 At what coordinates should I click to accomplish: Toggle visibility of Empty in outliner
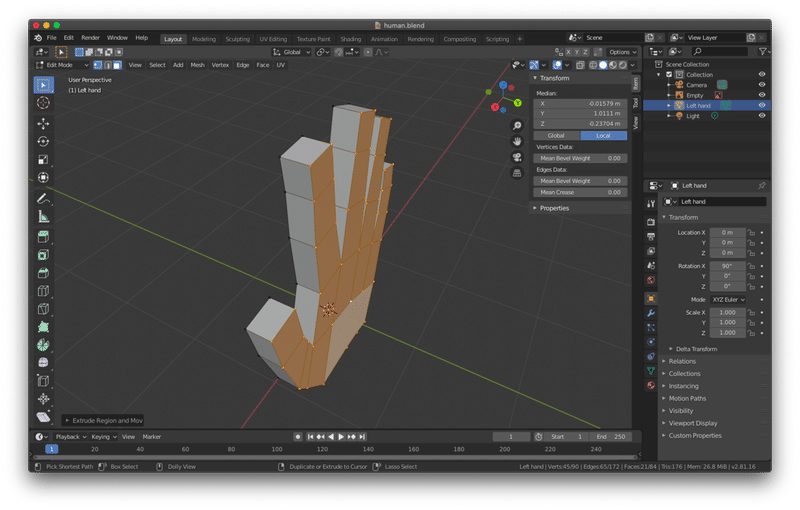pos(762,95)
